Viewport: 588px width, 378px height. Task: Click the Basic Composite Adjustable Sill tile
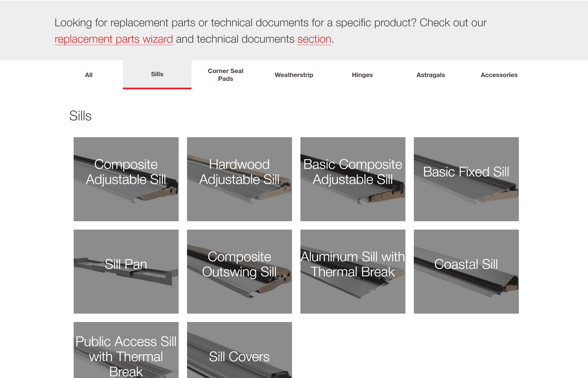tap(353, 179)
